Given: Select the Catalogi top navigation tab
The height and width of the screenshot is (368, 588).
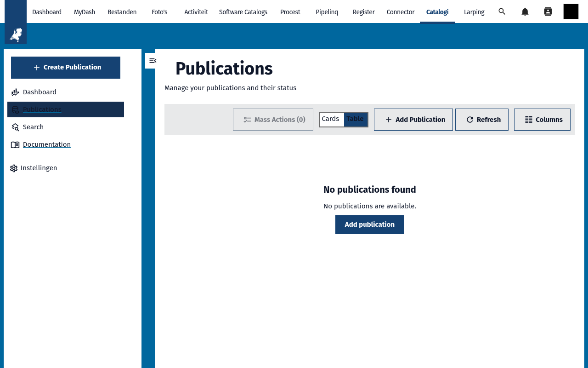Looking at the screenshot, I should (437, 12).
